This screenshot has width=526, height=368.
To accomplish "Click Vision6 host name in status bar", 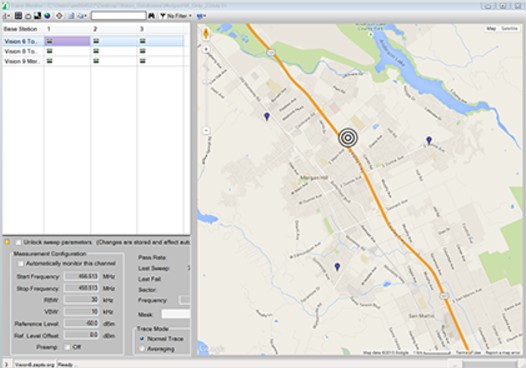I will pyautogui.click(x=35, y=365).
